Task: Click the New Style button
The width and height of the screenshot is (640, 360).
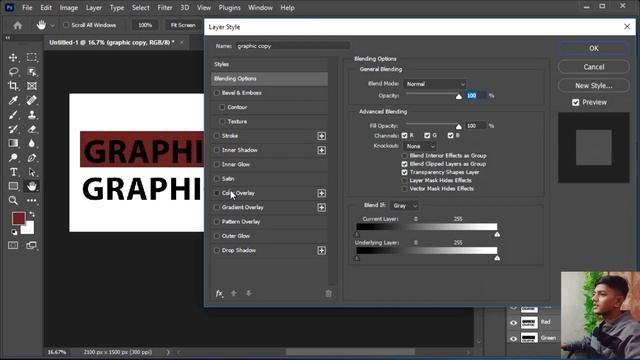Action: 593,86
